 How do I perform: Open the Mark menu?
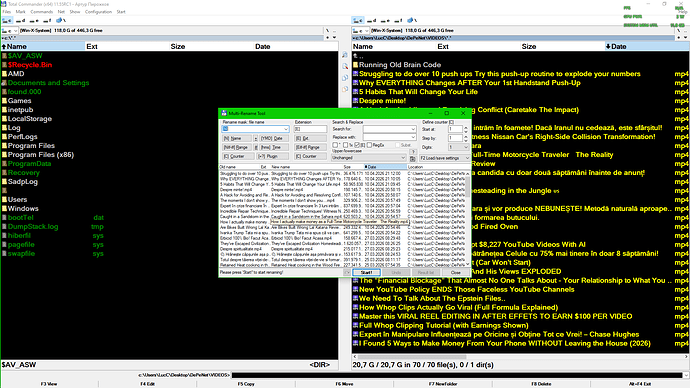coord(20,12)
